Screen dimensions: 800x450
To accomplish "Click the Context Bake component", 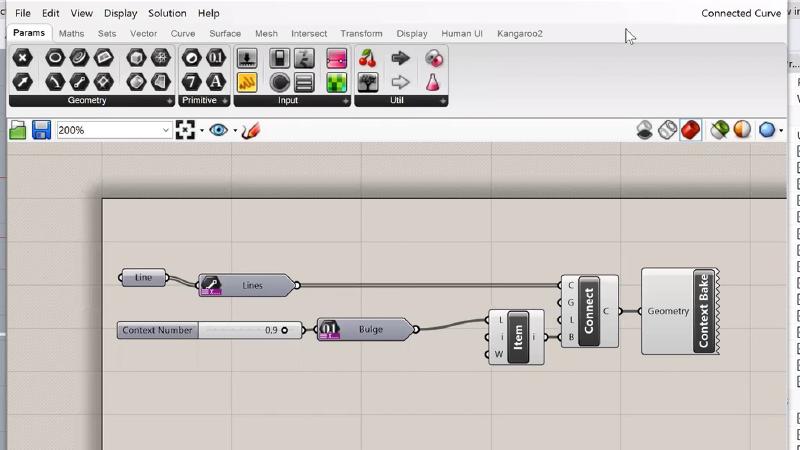I will coord(703,310).
